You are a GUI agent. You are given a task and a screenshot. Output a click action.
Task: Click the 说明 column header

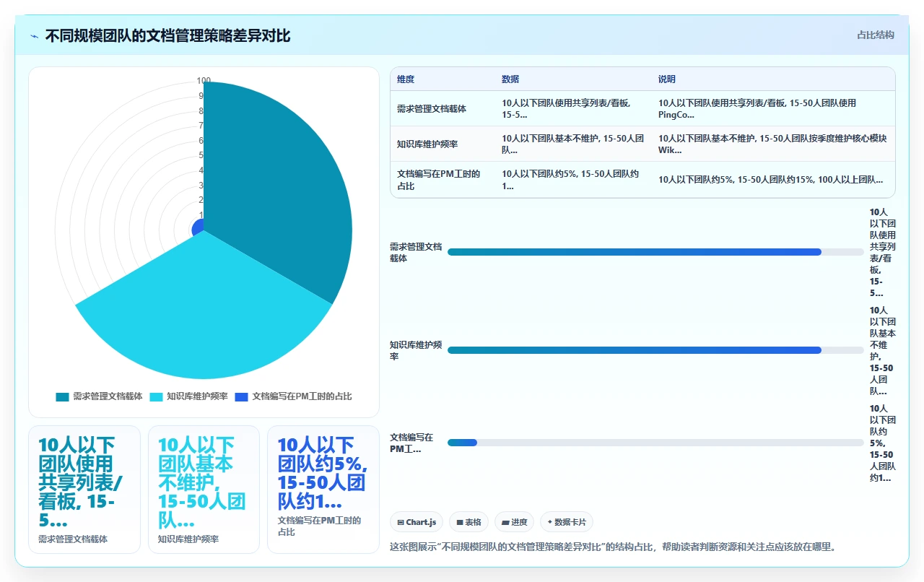click(666, 79)
